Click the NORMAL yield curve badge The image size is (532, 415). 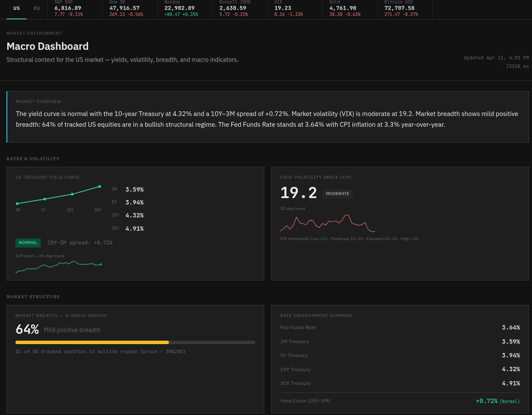tap(28, 242)
